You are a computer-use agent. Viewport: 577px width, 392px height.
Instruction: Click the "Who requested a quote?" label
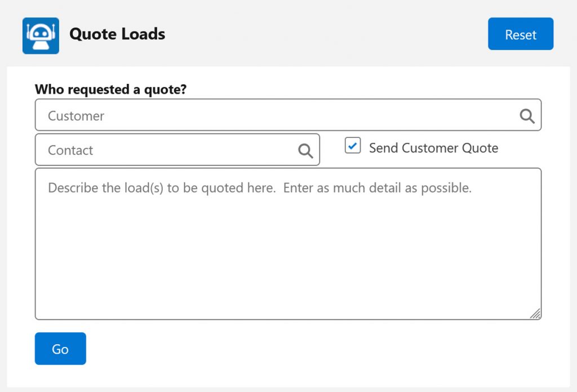tap(111, 90)
